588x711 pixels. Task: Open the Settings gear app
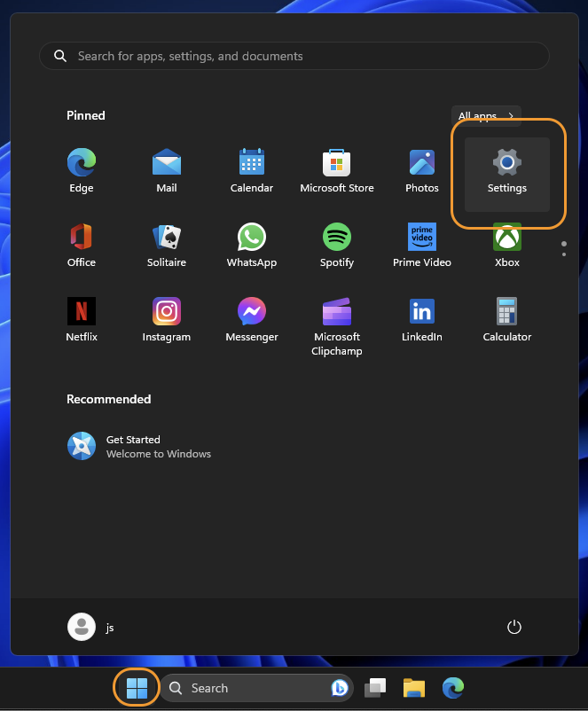point(506,174)
